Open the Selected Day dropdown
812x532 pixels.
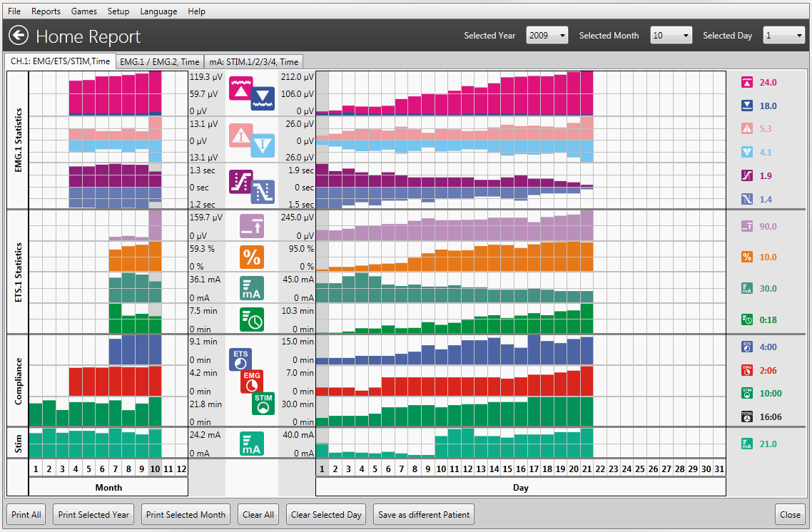[x=783, y=35]
